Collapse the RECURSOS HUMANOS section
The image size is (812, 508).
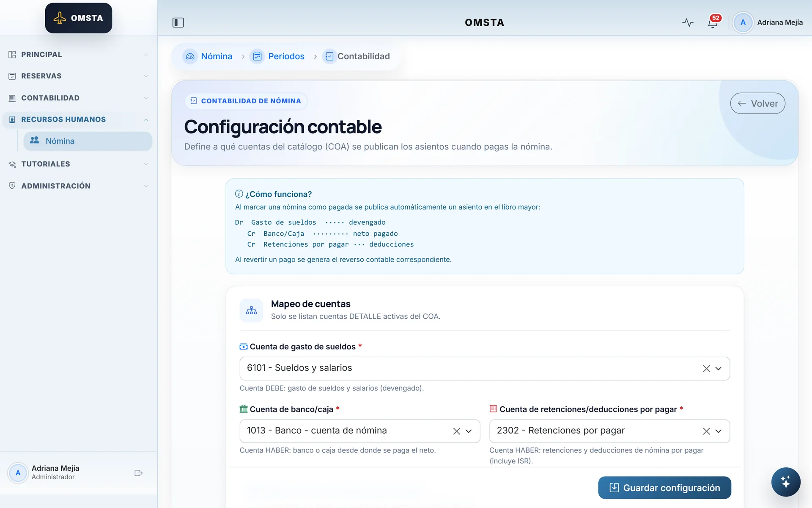tap(79, 120)
